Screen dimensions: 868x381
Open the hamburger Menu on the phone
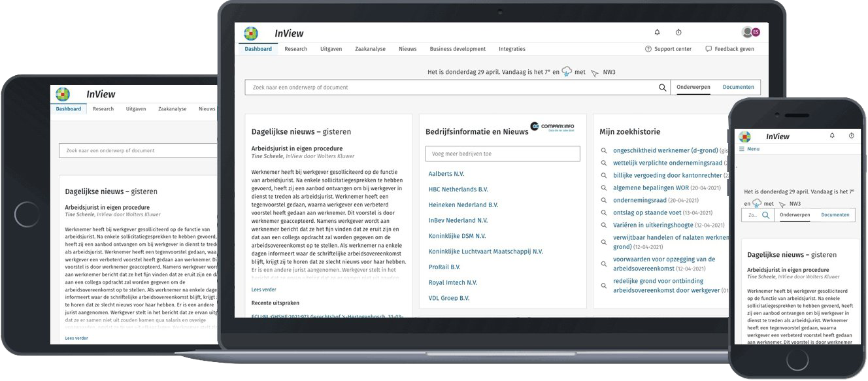[749, 149]
